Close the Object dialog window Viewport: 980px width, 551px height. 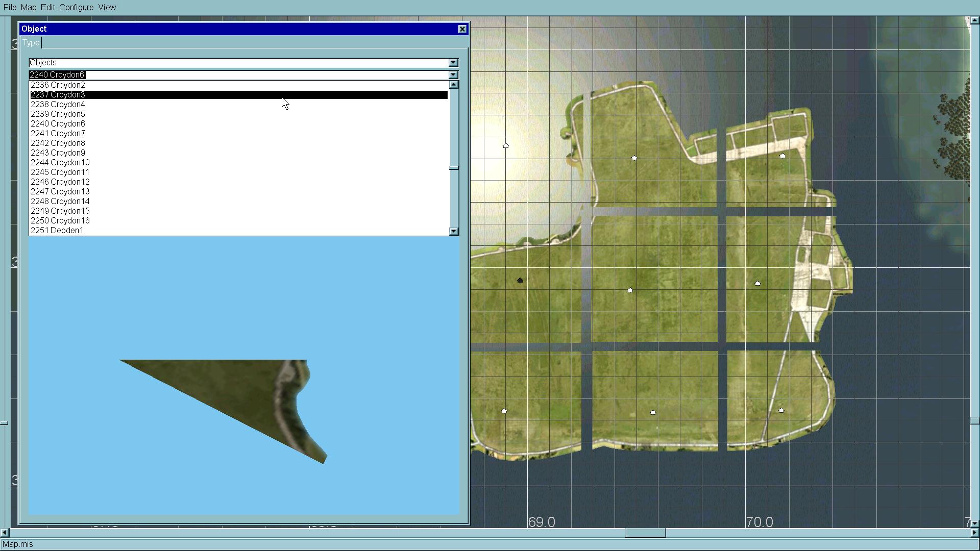tap(462, 29)
